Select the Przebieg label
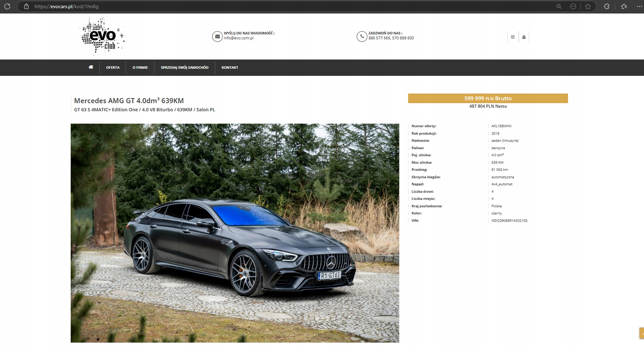This screenshot has height=346, width=644. pos(419,170)
